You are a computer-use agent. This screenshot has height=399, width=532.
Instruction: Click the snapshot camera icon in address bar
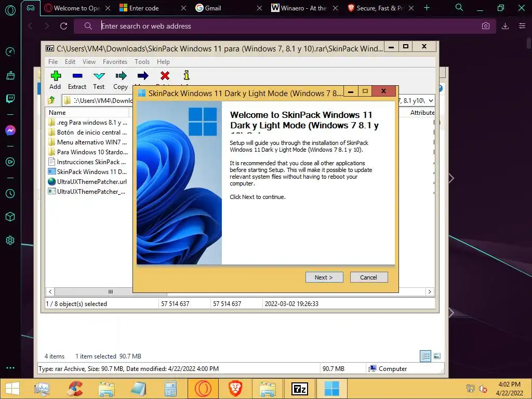pos(486,26)
